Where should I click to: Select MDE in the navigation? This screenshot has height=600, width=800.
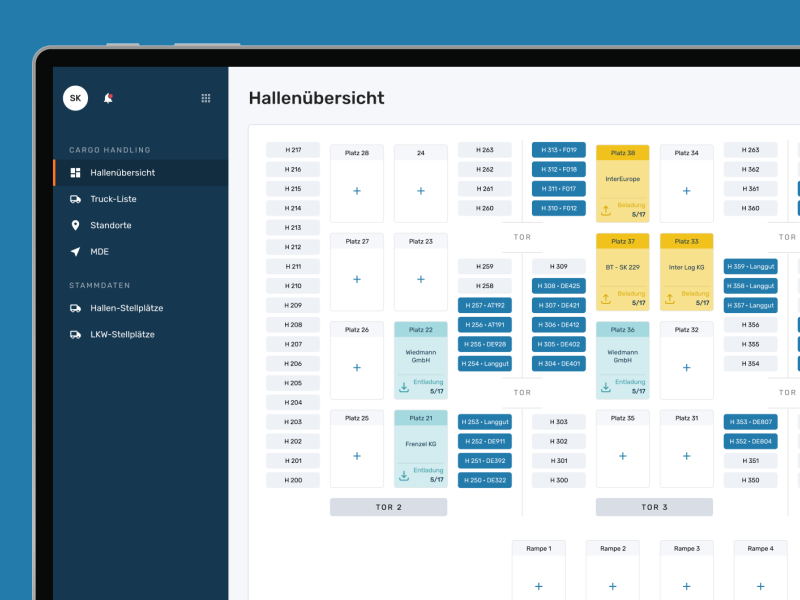(x=99, y=251)
